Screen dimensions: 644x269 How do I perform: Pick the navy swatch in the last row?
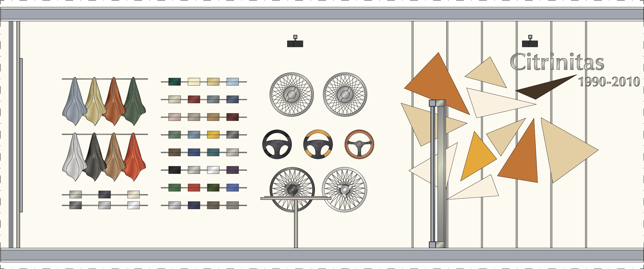194,205
